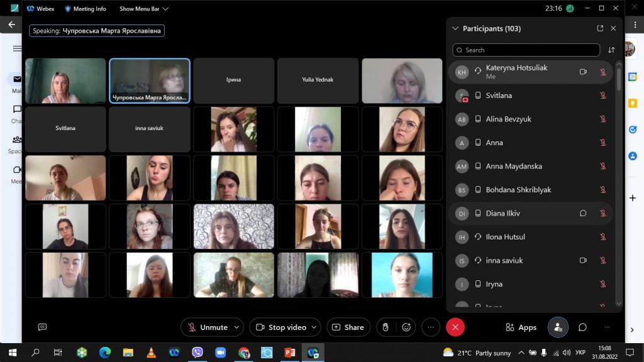Open the raise hand control
Image resolution: width=644 pixels, height=362 pixels.
[x=386, y=327]
